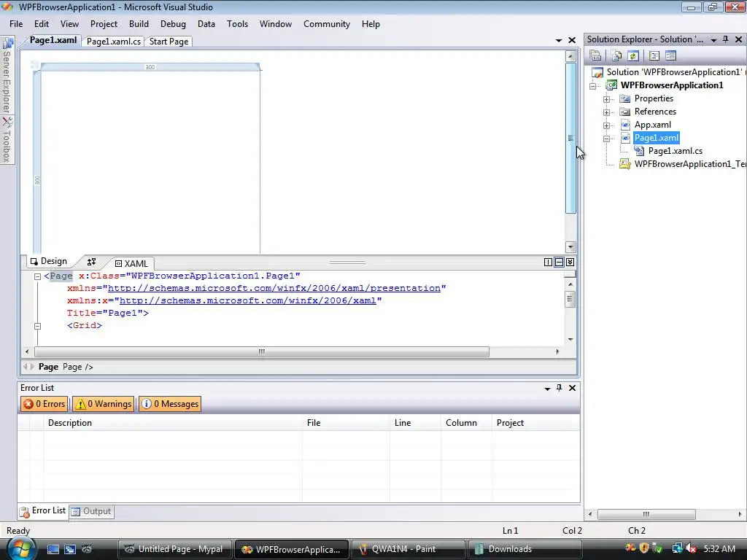The height and width of the screenshot is (560, 747).
Task: Click Show All Files in Solution Explorer
Action: (x=616, y=55)
